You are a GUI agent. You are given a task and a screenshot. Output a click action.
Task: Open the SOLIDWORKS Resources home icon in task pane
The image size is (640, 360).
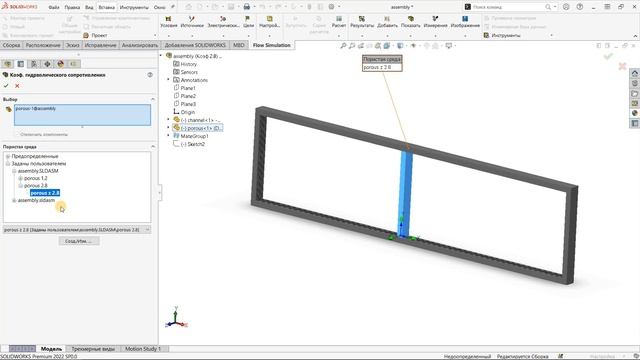pos(635,73)
